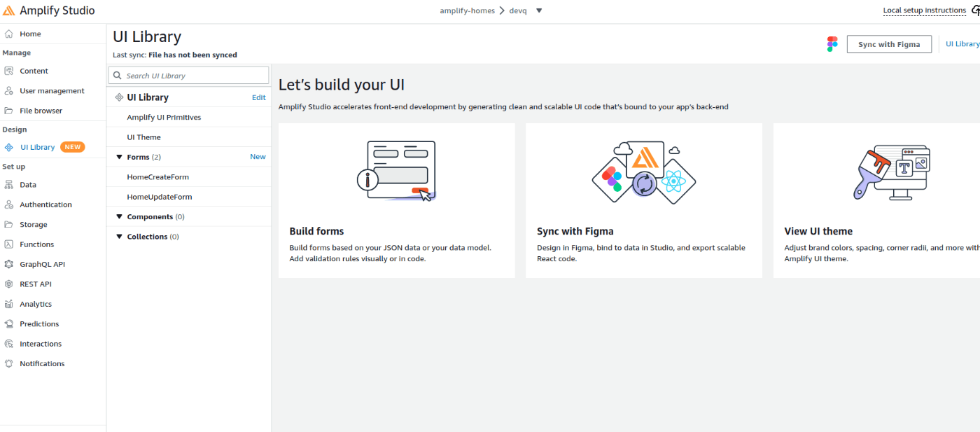Open HomeCreateForm in the Forms list
Viewport: 980px width, 432px height.
[x=157, y=177]
